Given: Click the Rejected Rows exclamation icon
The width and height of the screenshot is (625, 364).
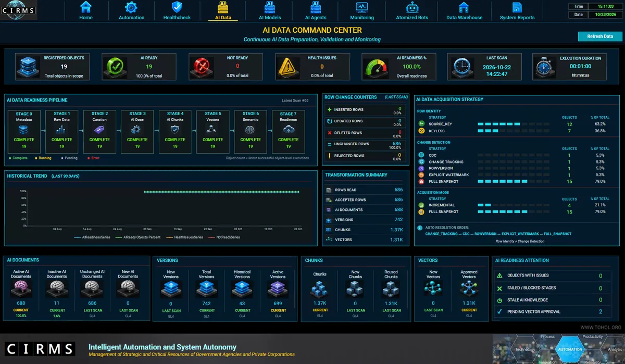Looking at the screenshot, I should pos(329,156).
